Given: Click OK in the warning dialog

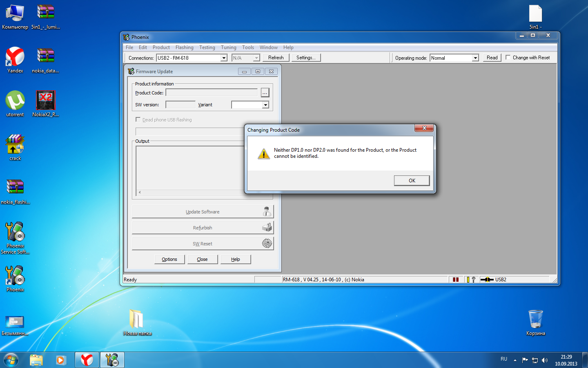Looking at the screenshot, I should [x=412, y=181].
